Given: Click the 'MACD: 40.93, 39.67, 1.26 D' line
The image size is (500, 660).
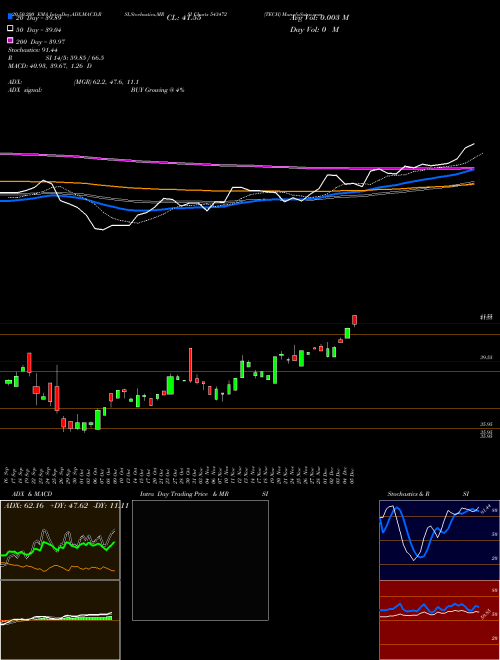Looking at the screenshot, I should click(50, 66).
